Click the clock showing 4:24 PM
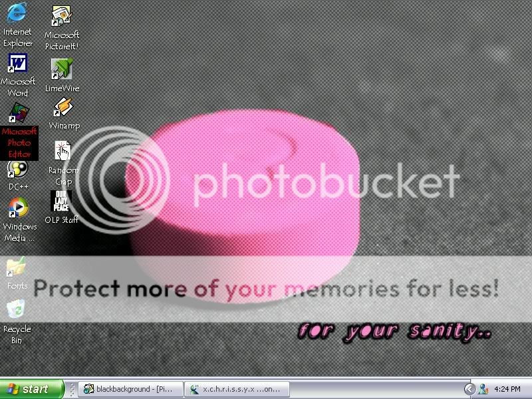The width and height of the screenshot is (532, 399). click(x=507, y=389)
